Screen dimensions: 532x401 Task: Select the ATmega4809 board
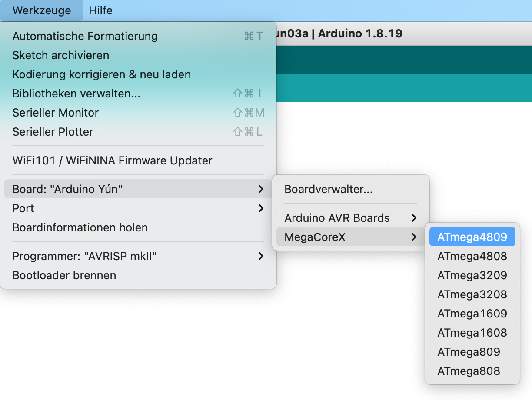click(x=472, y=237)
